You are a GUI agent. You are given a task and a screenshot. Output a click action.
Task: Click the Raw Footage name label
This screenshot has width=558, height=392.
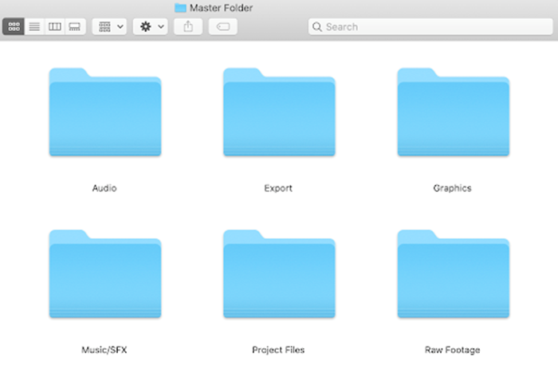tap(452, 350)
